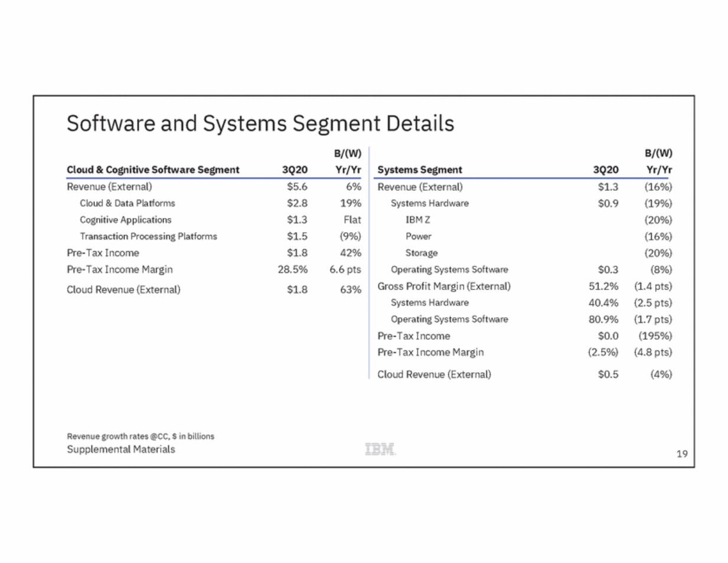Select the $2.8 Cloud & Data Platforms value

click(297, 203)
